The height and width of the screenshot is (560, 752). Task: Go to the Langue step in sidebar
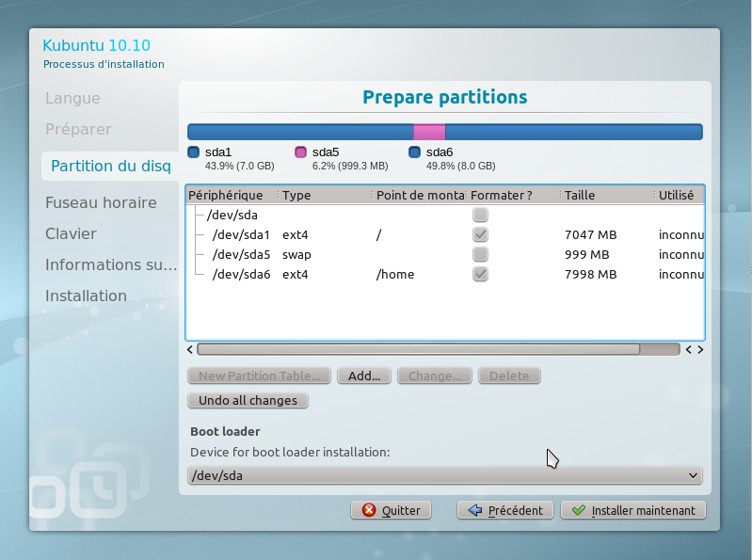[x=72, y=98]
